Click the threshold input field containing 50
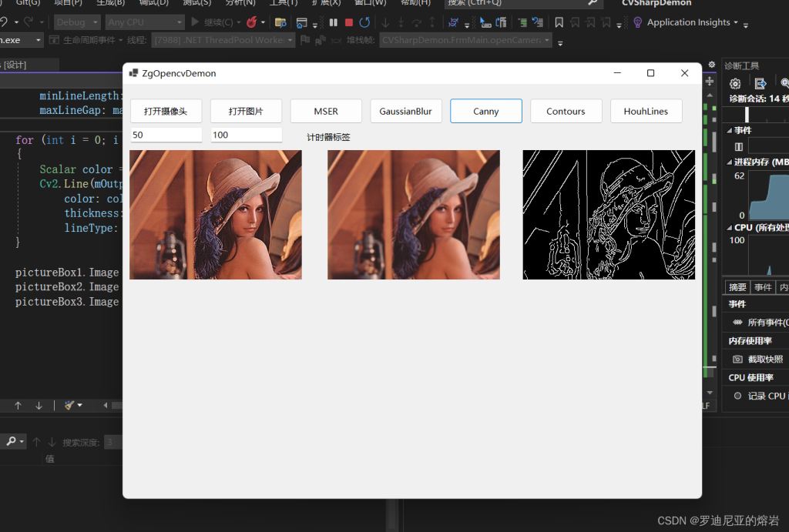The image size is (789, 532). pos(166,135)
